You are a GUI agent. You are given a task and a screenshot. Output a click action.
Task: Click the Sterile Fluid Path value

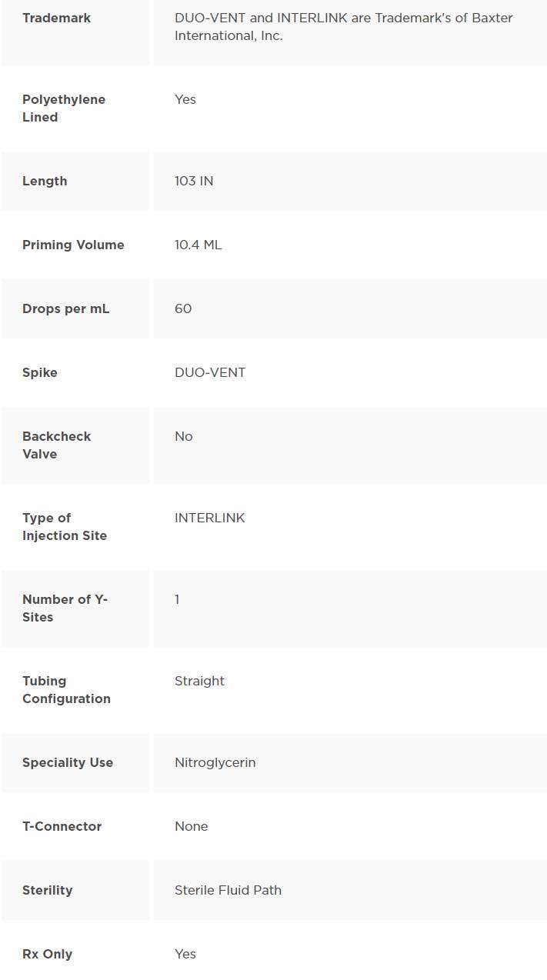228,891
